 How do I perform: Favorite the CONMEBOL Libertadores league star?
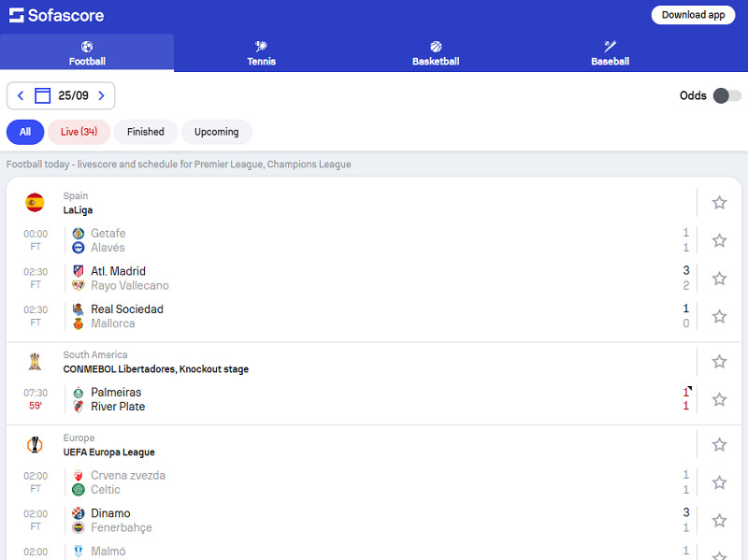tap(719, 362)
